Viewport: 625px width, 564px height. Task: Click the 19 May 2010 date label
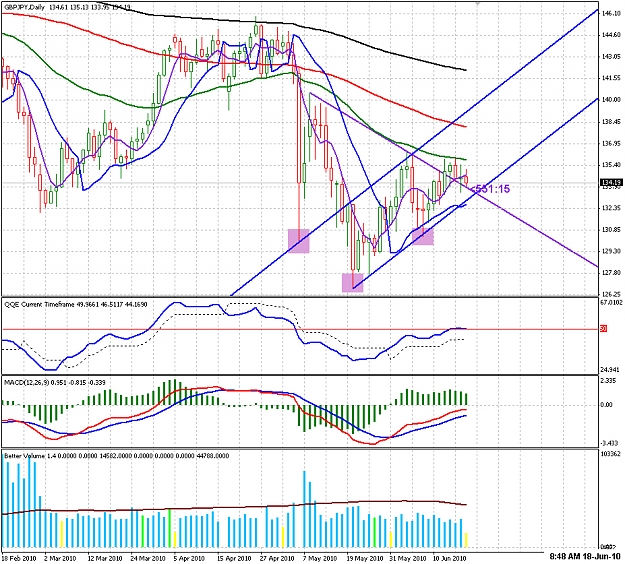(365, 558)
